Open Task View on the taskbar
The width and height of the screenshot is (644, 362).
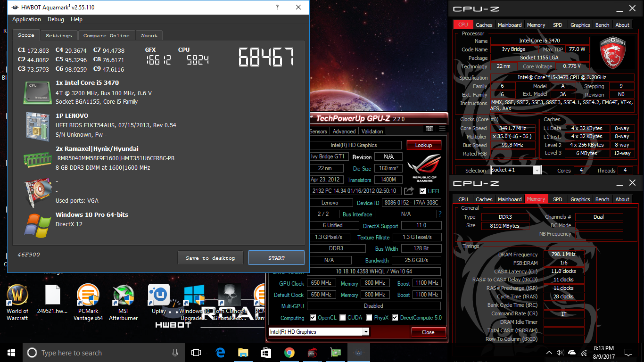196,353
